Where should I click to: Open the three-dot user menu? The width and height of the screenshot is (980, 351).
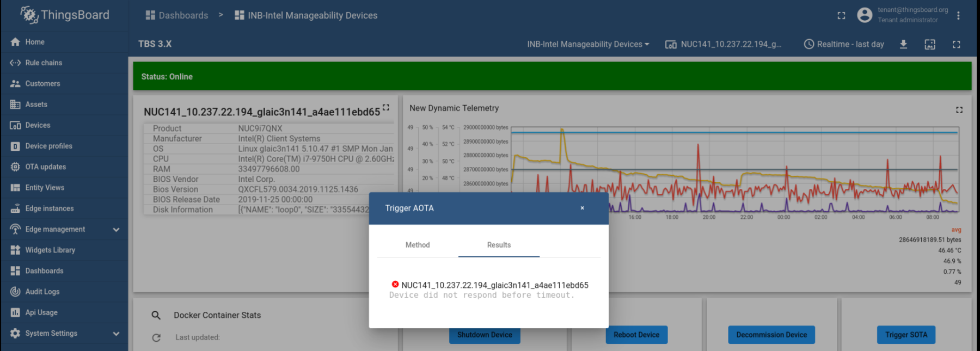[958, 15]
